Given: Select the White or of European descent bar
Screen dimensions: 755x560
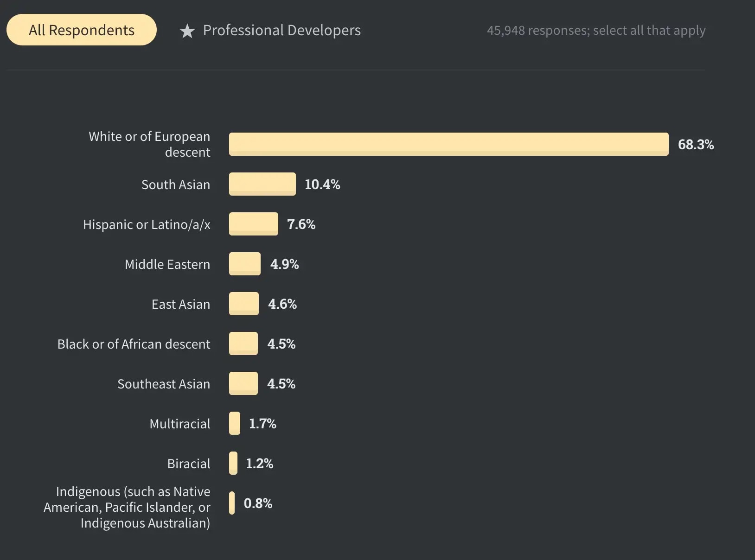Looking at the screenshot, I should 445,144.
